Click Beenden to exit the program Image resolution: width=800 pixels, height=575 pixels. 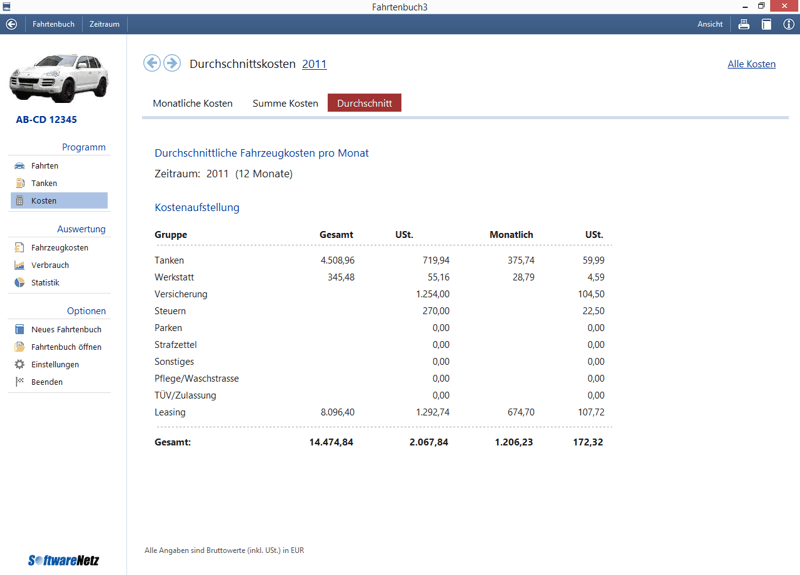pyautogui.click(x=46, y=382)
